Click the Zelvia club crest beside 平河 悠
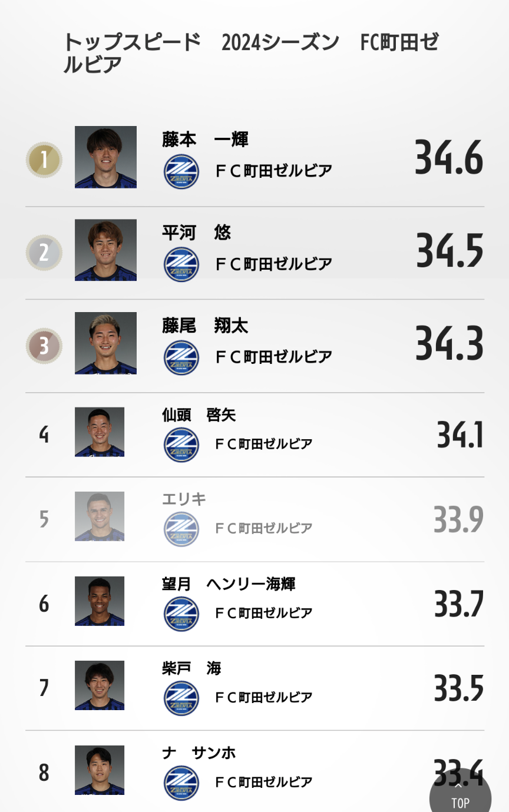Viewport: 509px width, 812px height. click(x=181, y=264)
